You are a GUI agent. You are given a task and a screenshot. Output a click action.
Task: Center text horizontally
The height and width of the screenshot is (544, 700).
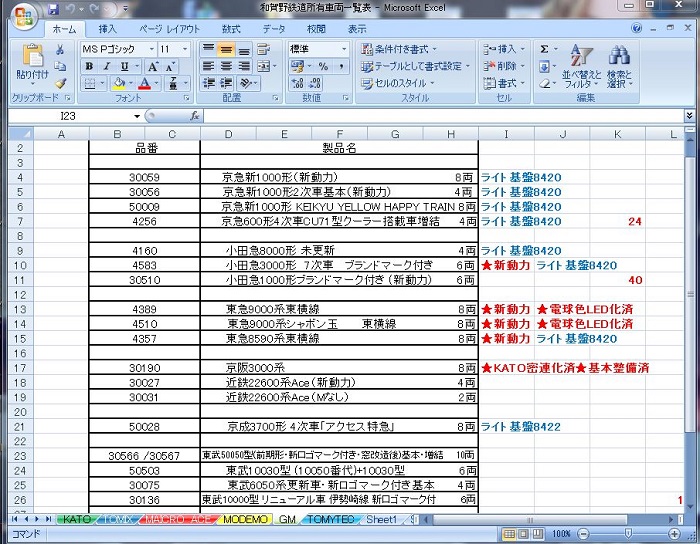point(226,66)
